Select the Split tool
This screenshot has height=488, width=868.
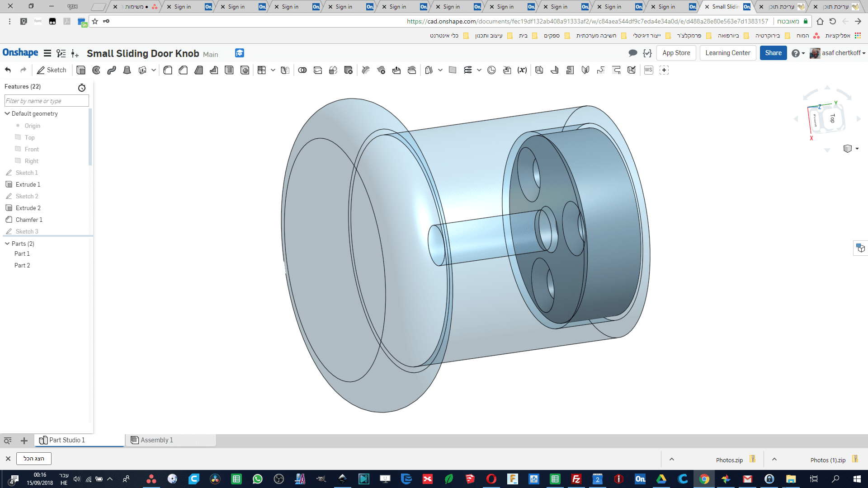tap(318, 70)
